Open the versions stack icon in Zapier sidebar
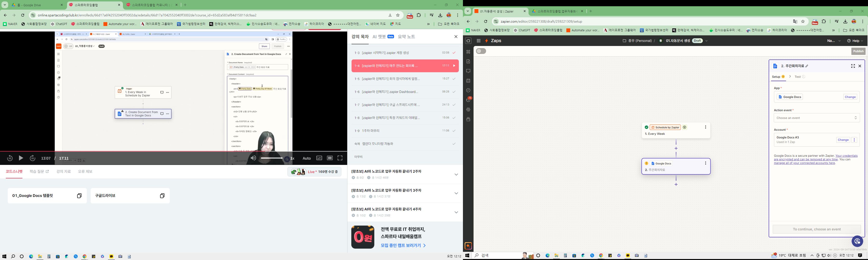This screenshot has width=868, height=260. (x=468, y=119)
